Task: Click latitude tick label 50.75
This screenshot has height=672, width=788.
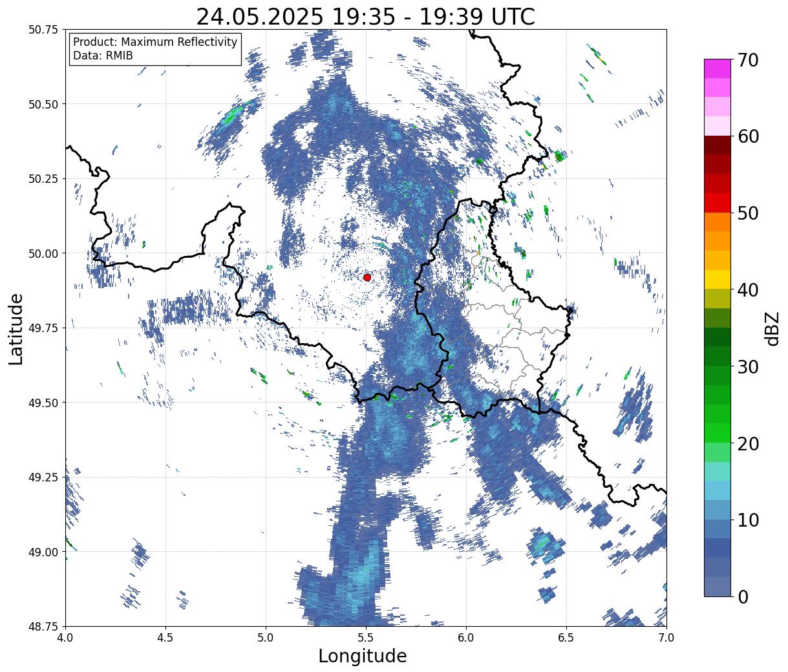Action: [x=43, y=30]
